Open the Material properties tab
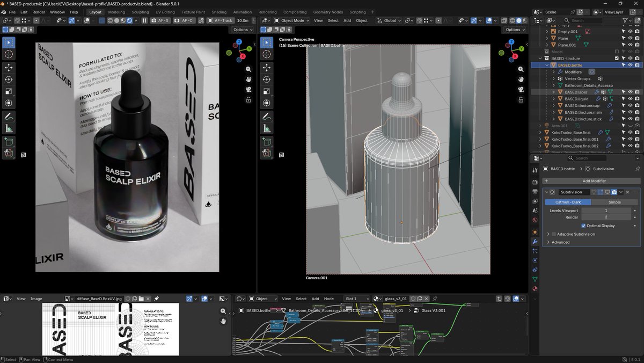This screenshot has height=363, width=644. click(535, 289)
